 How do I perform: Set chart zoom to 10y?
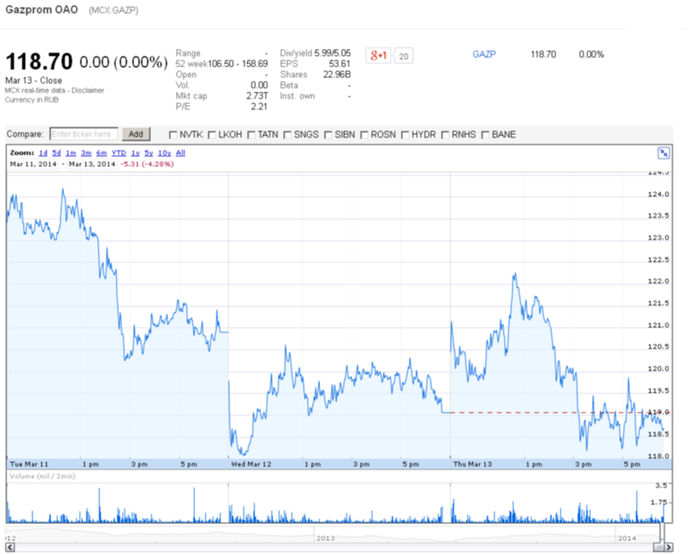[x=165, y=153]
